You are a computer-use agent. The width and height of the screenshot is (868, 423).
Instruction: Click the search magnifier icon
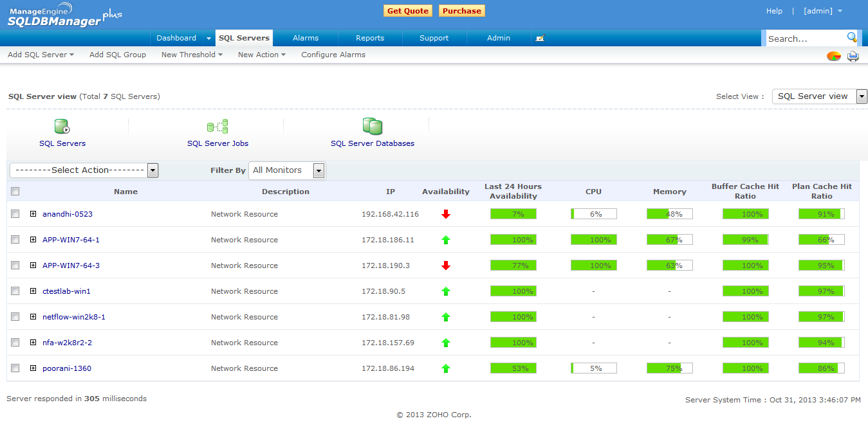pyautogui.click(x=852, y=37)
